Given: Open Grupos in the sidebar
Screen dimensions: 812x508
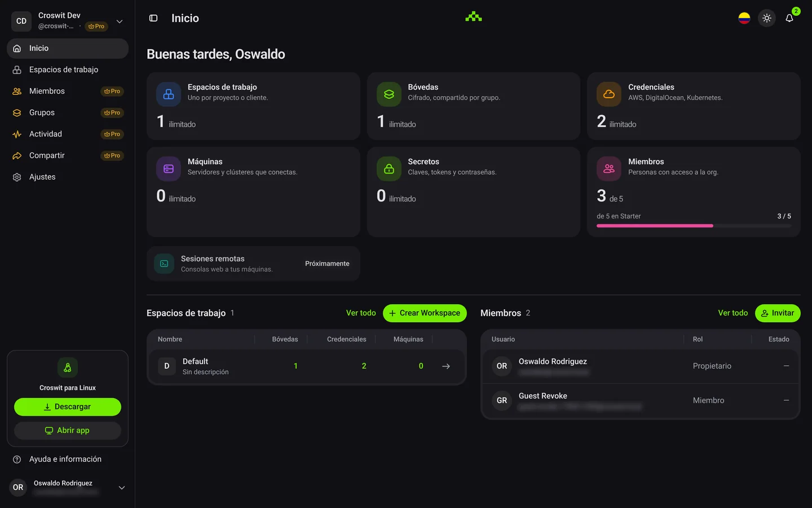Looking at the screenshot, I should tap(68, 113).
